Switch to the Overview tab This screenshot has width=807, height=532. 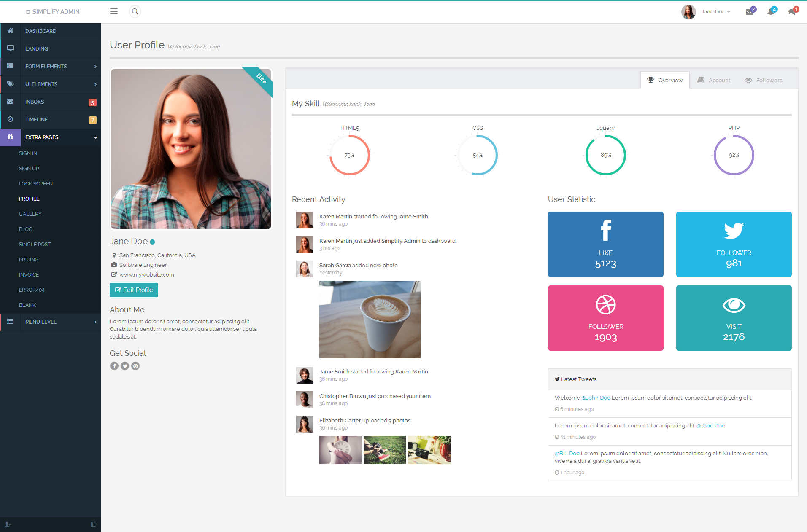tap(665, 80)
